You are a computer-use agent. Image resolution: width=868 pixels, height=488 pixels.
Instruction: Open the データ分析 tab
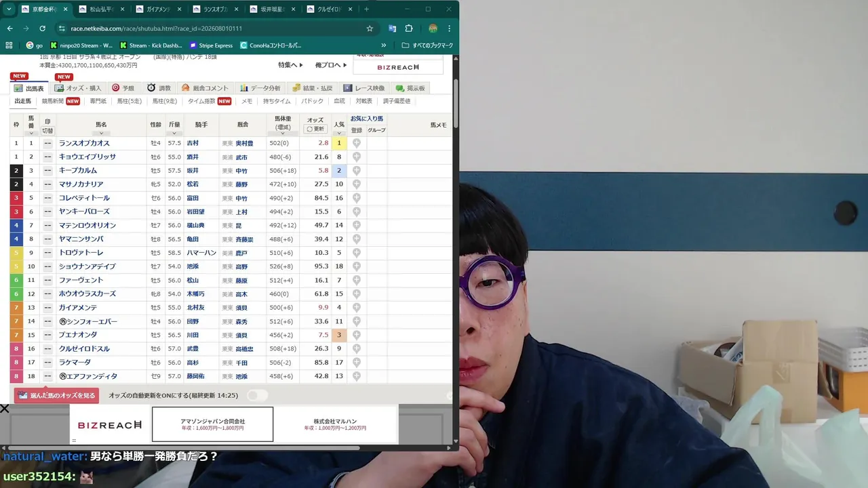click(x=260, y=88)
